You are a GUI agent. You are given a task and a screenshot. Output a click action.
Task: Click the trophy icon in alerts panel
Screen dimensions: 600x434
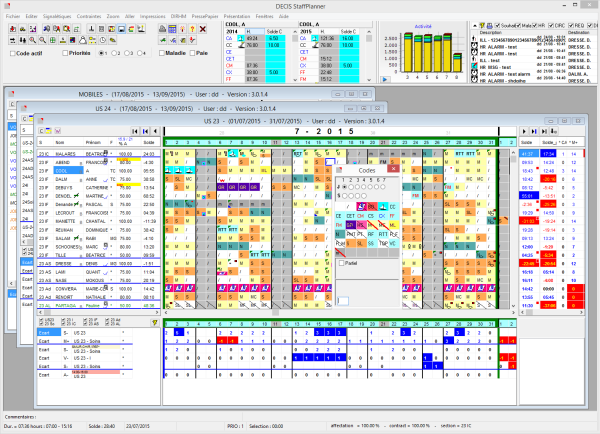[481, 26]
